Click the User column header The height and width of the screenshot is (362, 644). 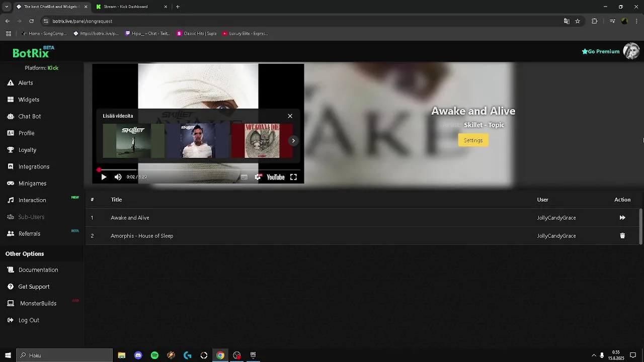[x=542, y=200]
